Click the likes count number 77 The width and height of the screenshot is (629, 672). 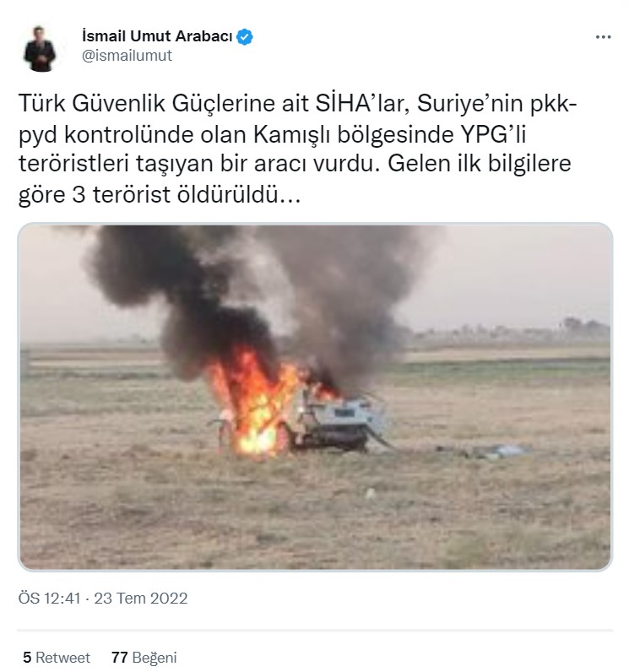[120, 658]
